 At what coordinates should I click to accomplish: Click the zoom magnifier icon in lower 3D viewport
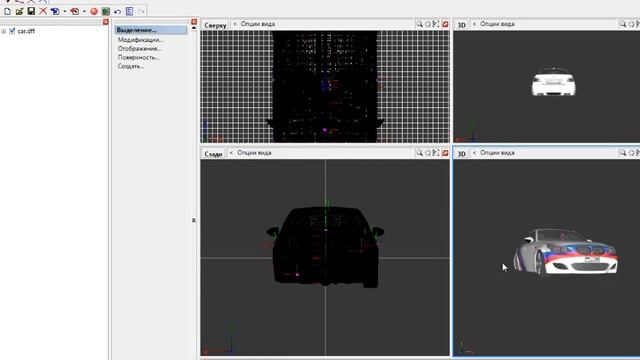pyautogui.click(x=623, y=153)
